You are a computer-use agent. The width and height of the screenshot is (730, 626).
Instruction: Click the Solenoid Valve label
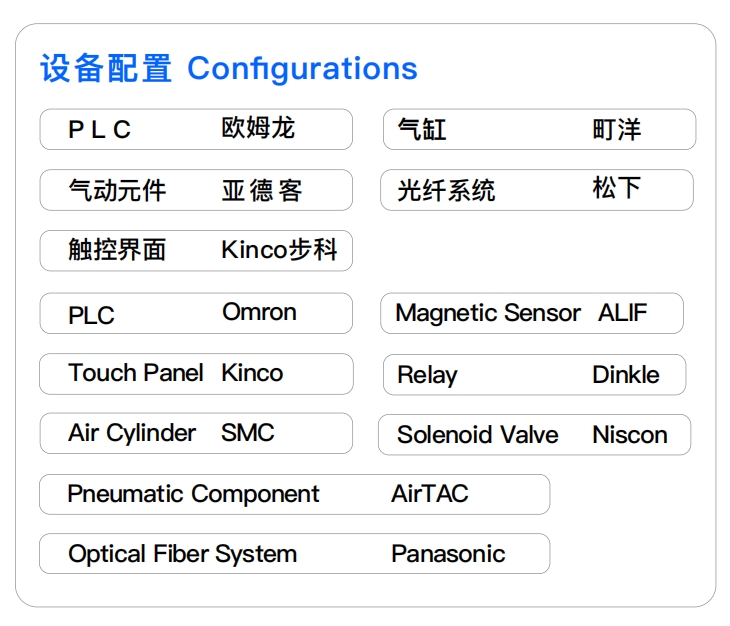coord(477,435)
